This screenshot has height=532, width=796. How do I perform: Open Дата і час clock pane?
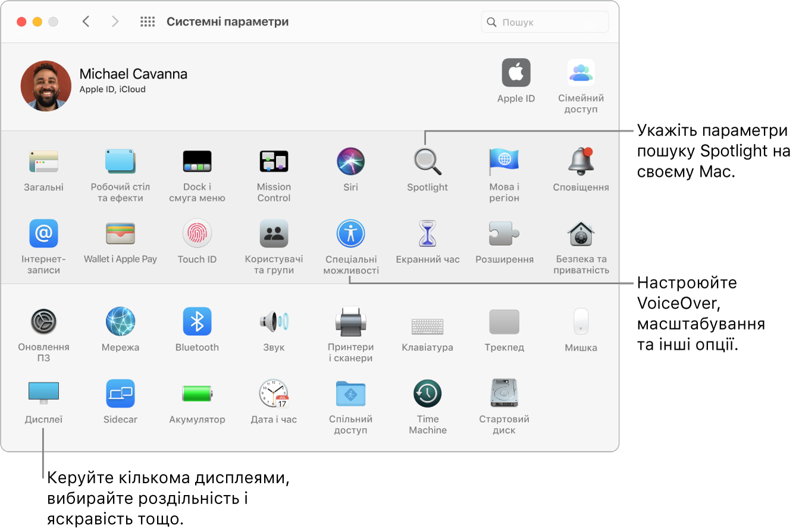tap(274, 394)
